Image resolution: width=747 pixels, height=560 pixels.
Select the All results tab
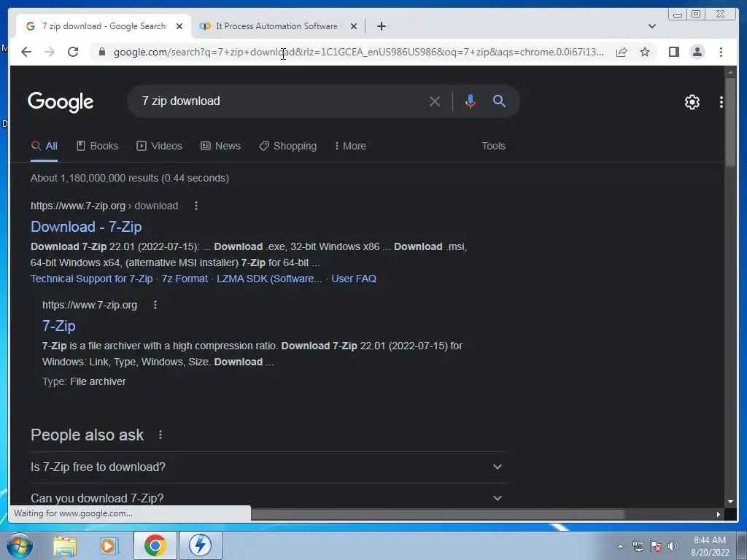pos(44,146)
